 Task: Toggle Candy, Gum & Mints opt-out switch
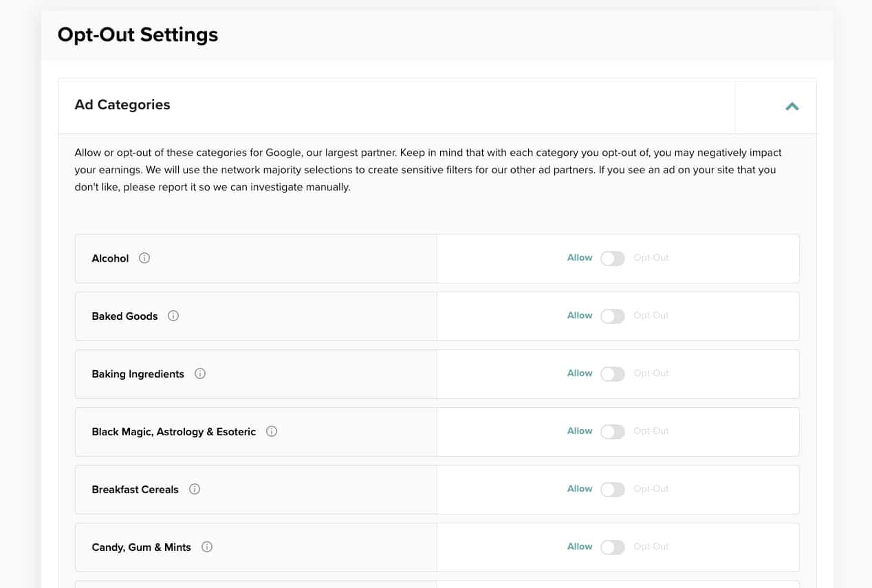pos(612,547)
